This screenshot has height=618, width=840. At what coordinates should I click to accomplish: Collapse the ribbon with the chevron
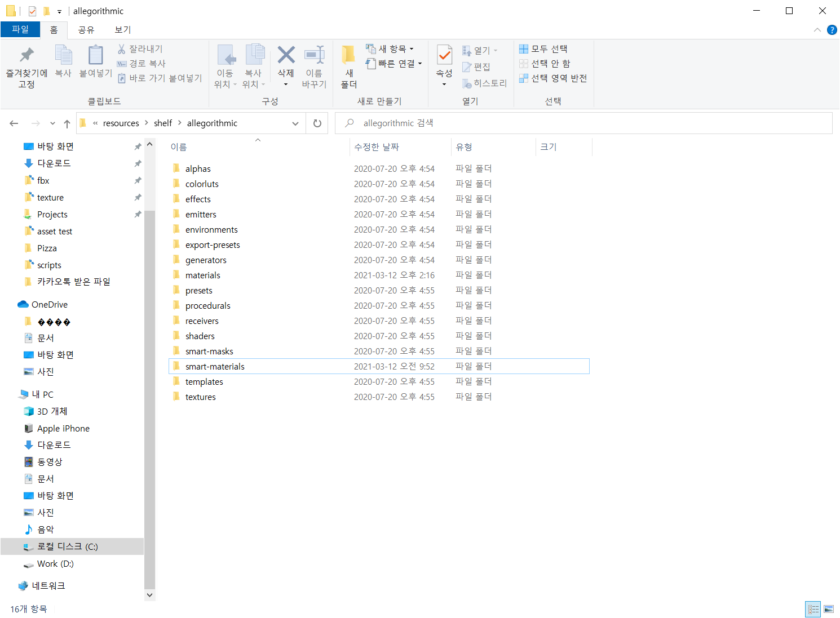coord(817,30)
